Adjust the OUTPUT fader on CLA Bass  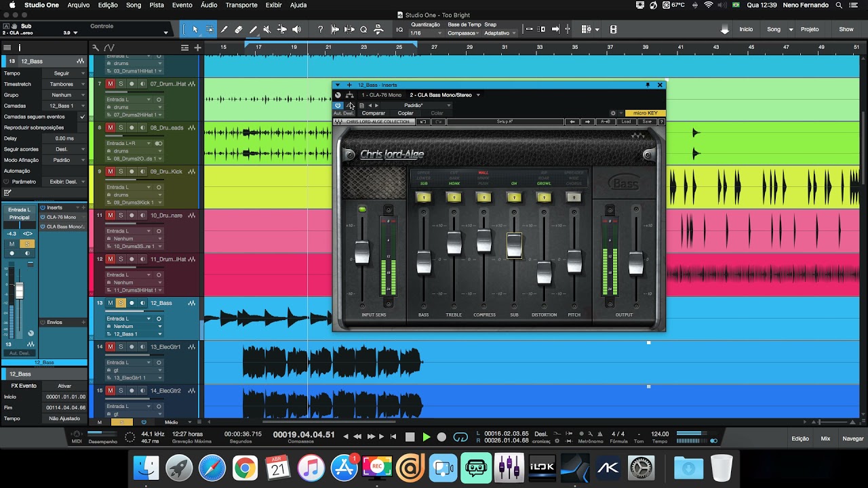click(x=635, y=263)
